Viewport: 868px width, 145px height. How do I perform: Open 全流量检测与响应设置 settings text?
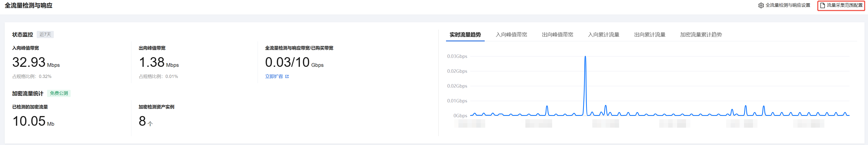coord(787,5)
